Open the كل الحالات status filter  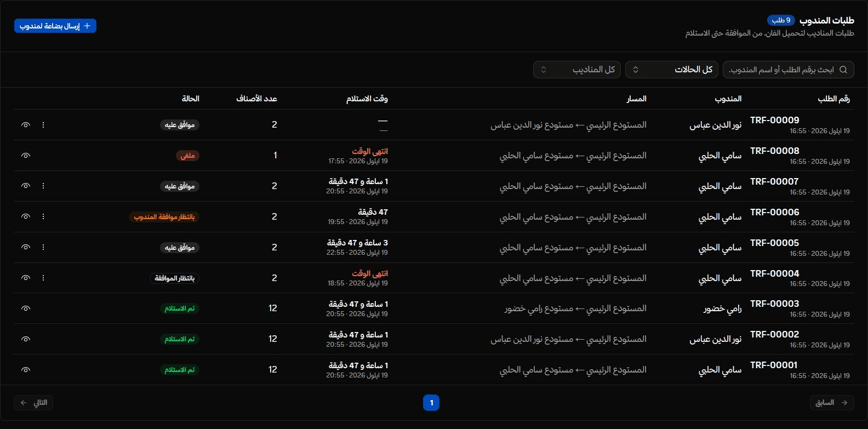click(x=671, y=70)
